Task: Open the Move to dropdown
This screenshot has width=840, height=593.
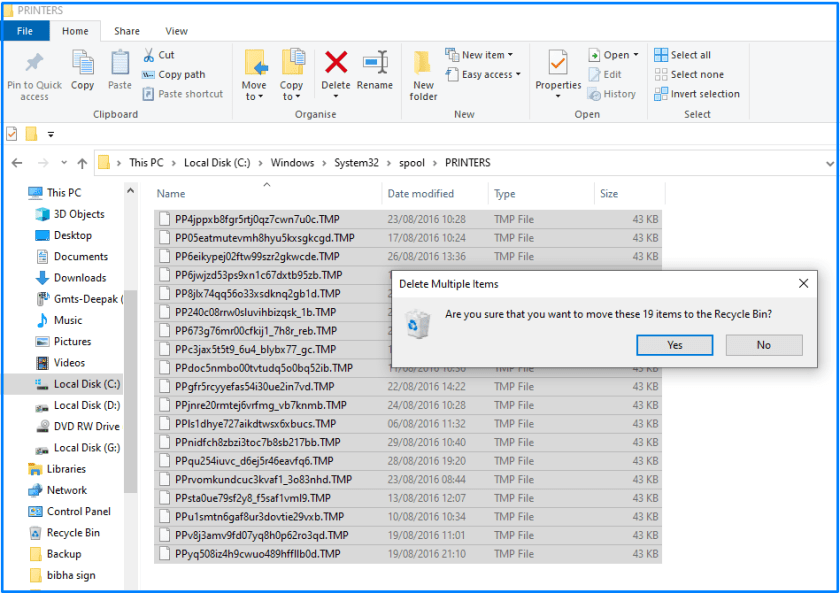Action: [x=254, y=91]
